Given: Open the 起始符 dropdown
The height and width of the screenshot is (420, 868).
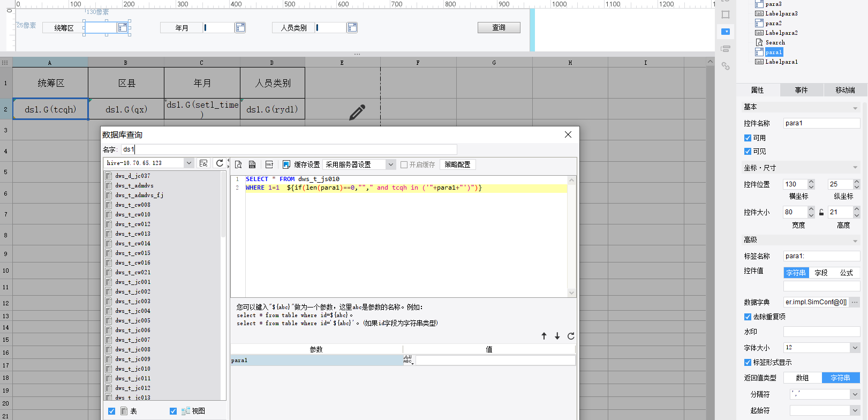Looking at the screenshot, I should (855, 410).
